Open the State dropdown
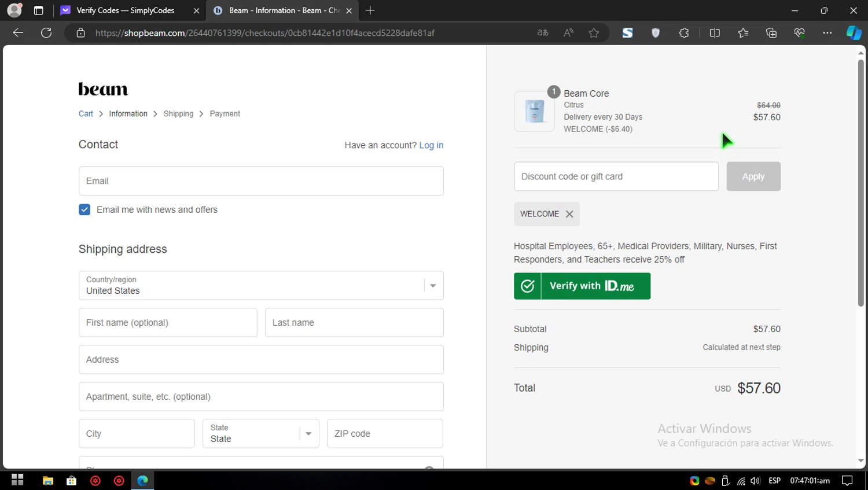 coord(261,433)
